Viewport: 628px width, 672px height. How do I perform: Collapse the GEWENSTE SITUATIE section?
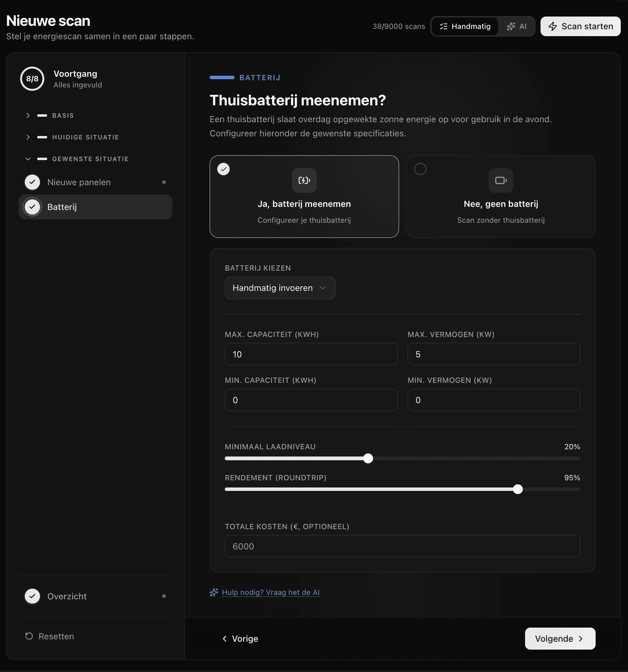tap(28, 159)
